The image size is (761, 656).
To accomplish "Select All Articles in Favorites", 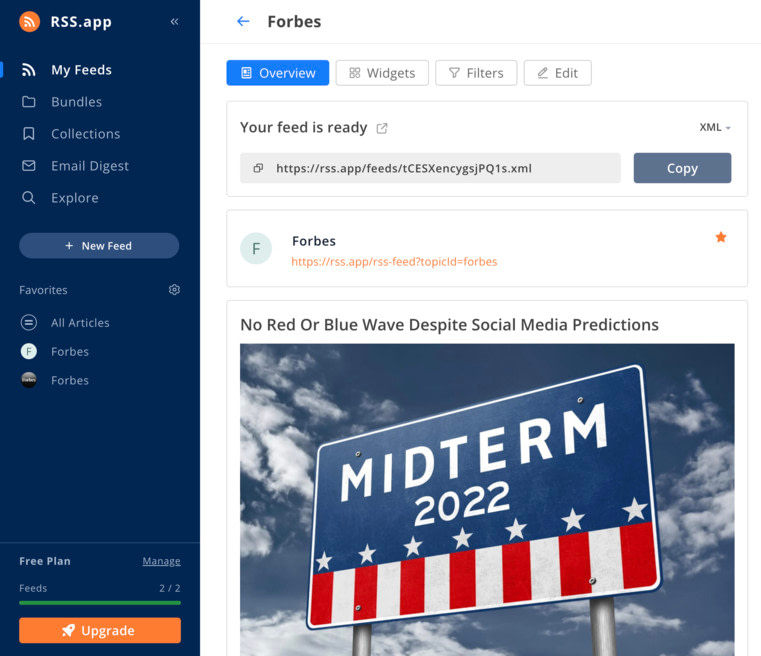I will pos(80,323).
